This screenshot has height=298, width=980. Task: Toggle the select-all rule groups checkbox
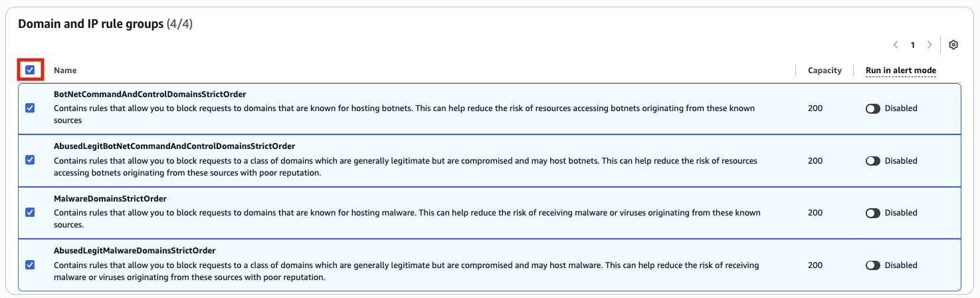30,69
